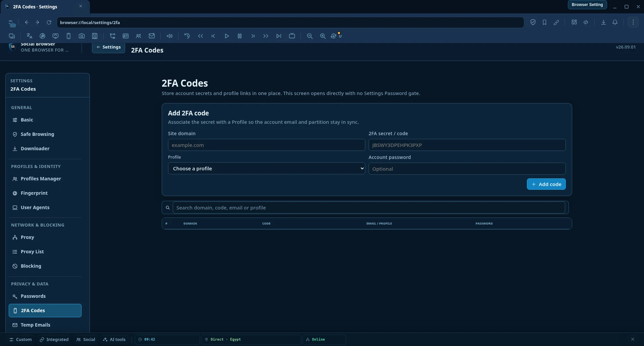Open developer tools code icon

(x=586, y=22)
